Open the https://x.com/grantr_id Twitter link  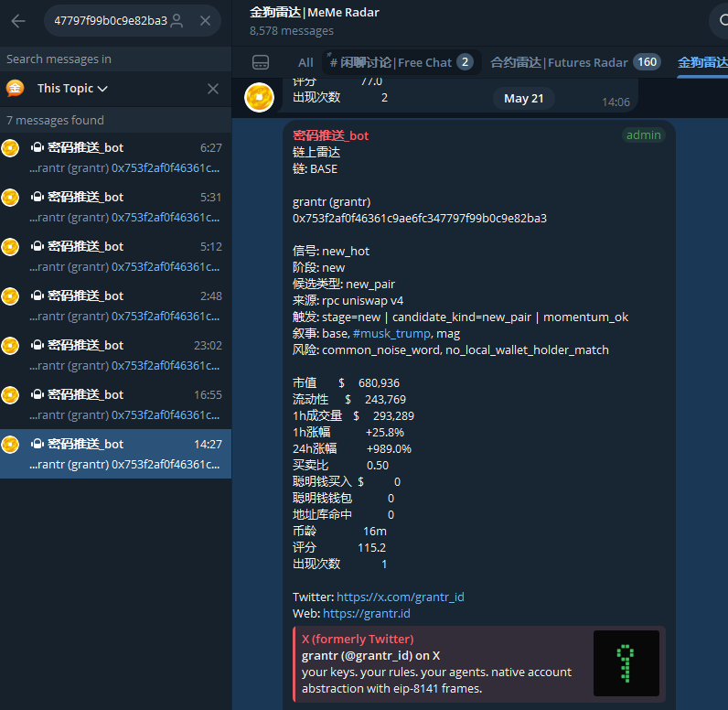[x=401, y=597]
